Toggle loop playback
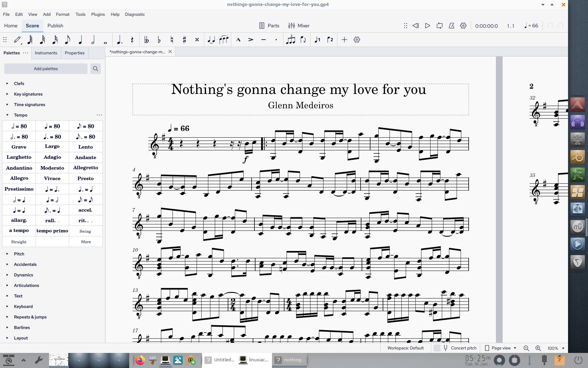This screenshot has width=588, height=368. click(x=440, y=26)
